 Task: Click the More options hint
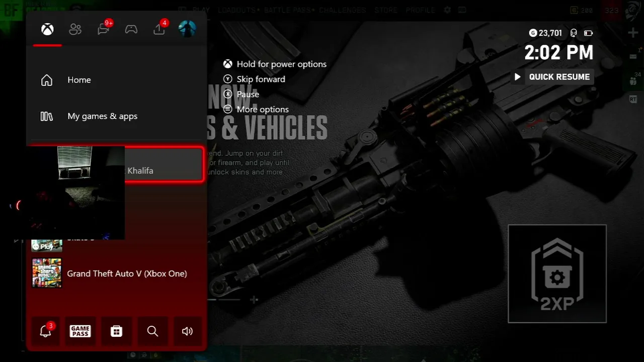coord(256,110)
